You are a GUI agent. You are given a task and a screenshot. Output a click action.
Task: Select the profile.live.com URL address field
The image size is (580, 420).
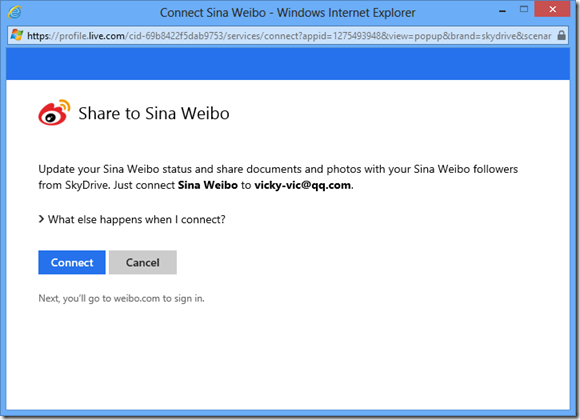click(288, 36)
